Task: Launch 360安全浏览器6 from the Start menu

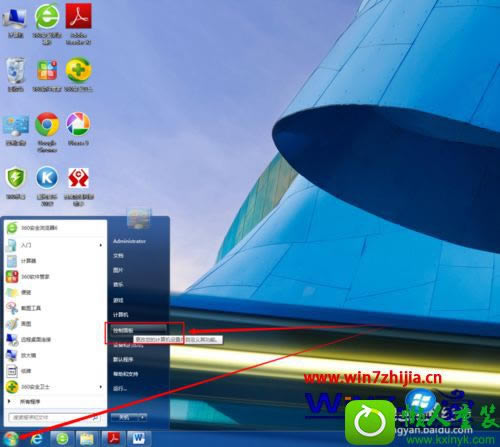Action: [x=55, y=228]
